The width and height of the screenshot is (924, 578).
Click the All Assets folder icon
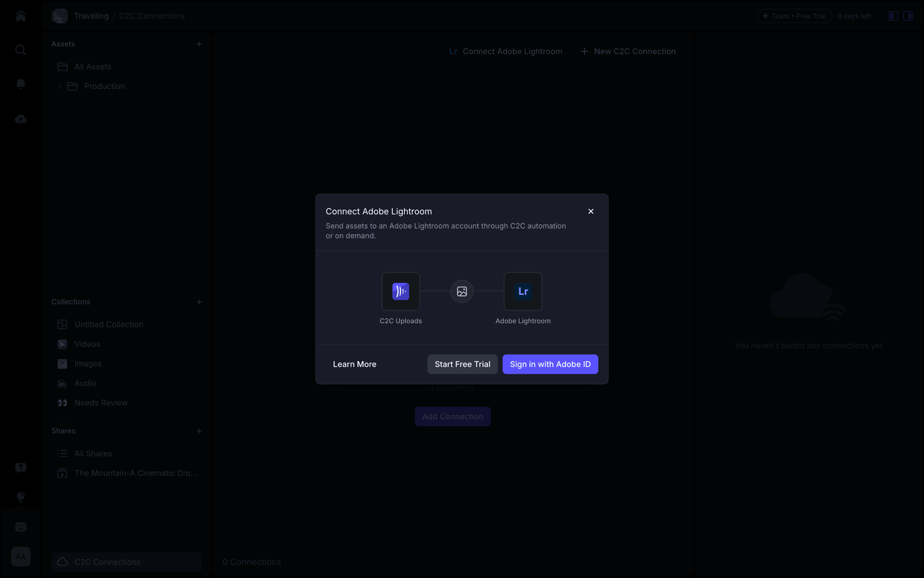point(63,66)
